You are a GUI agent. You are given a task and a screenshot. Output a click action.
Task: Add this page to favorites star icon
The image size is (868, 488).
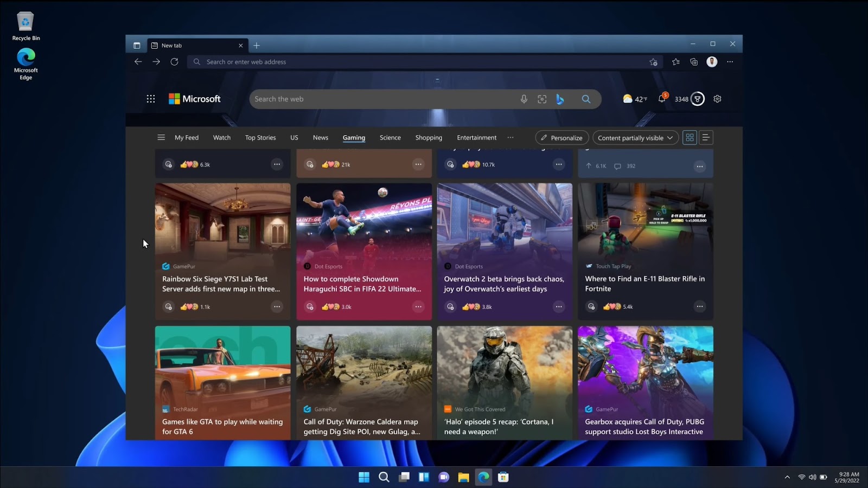pyautogui.click(x=653, y=62)
